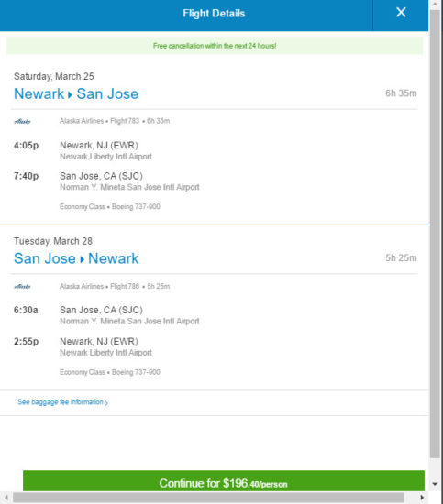Click the horizontal scrollbar thumb
The image size is (443, 504).
click(x=208, y=498)
